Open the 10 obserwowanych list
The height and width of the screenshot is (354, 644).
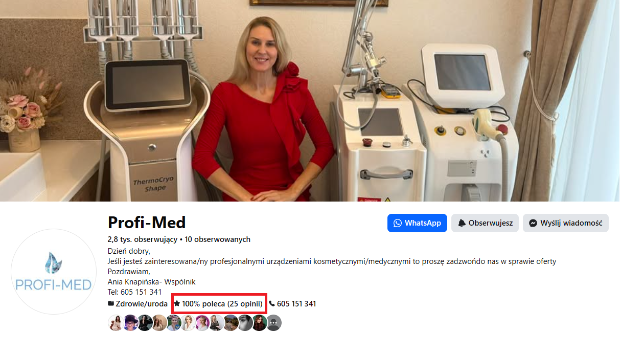click(217, 239)
